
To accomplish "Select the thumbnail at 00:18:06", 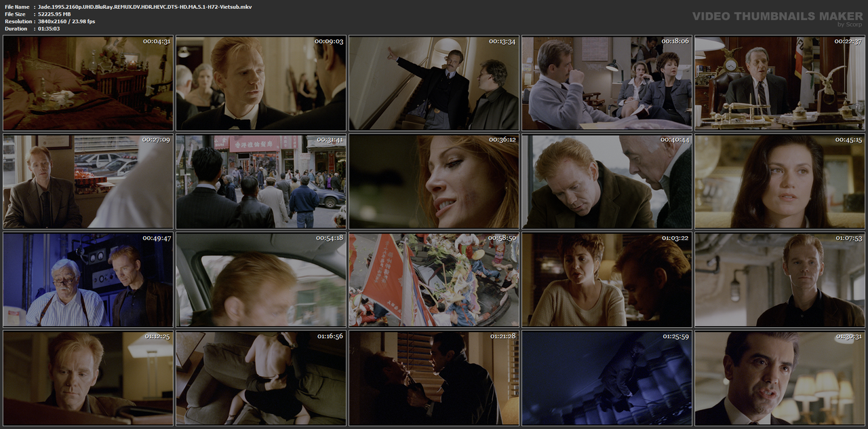I will pos(607,83).
